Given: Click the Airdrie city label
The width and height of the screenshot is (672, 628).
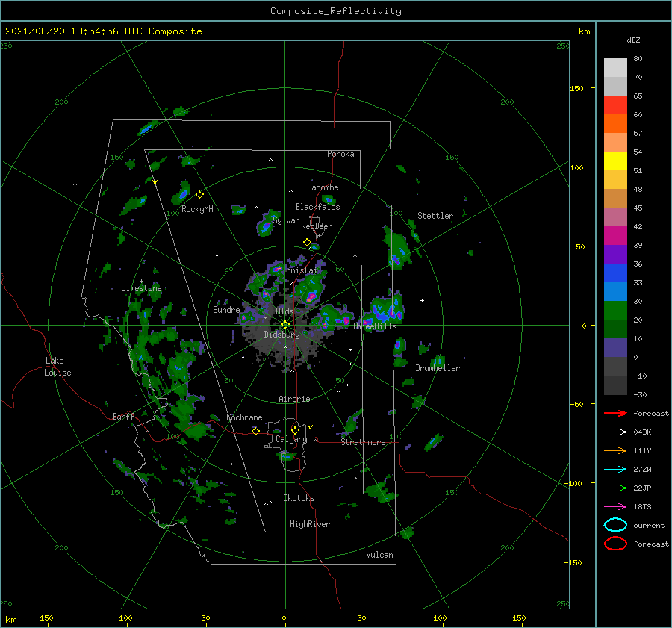Looking at the screenshot, I should click(x=294, y=399).
